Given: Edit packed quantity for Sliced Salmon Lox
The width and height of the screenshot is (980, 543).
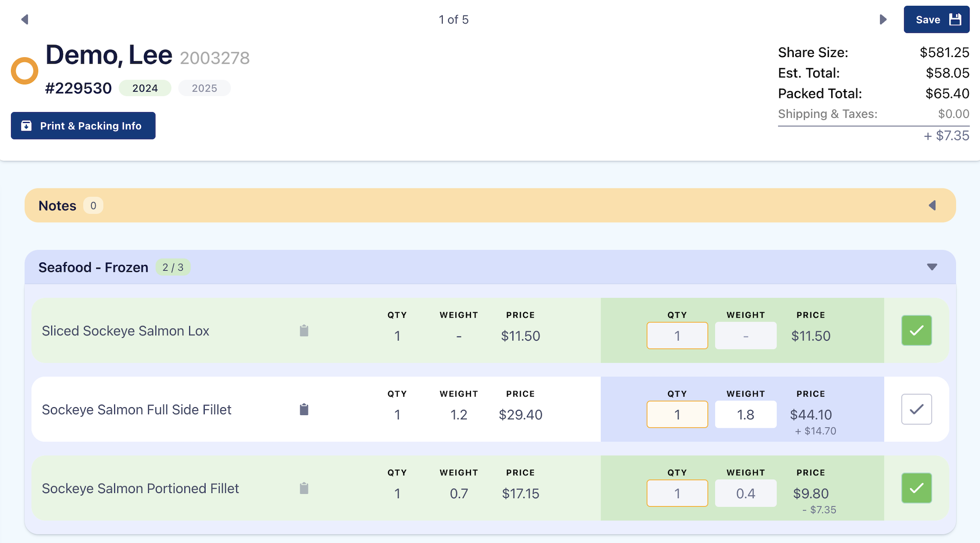Looking at the screenshot, I should click(x=677, y=336).
